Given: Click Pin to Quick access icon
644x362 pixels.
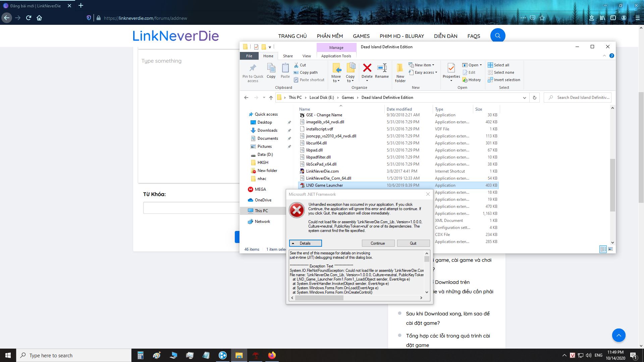Looking at the screenshot, I should click(253, 68).
